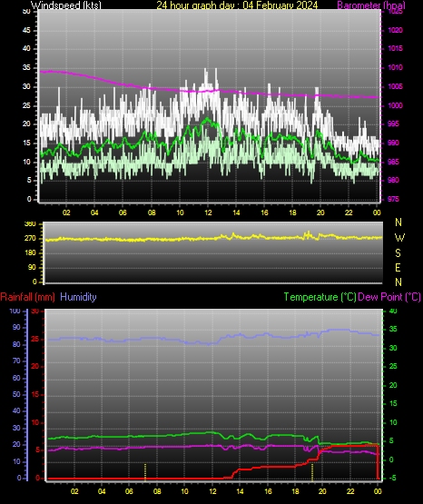This screenshot has height=504, width=423.
Task: Click the 20 hour tick on wind graph
Action: 320,212
